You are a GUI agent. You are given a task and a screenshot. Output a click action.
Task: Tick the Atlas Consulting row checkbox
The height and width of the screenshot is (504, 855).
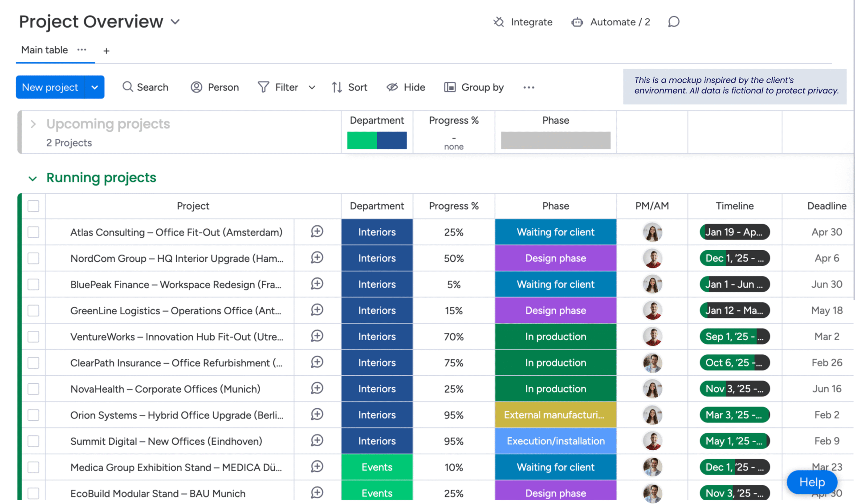tap(33, 232)
